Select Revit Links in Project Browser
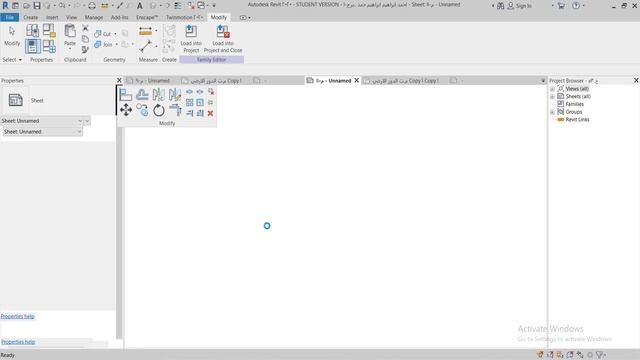The image size is (640, 360). [x=577, y=120]
